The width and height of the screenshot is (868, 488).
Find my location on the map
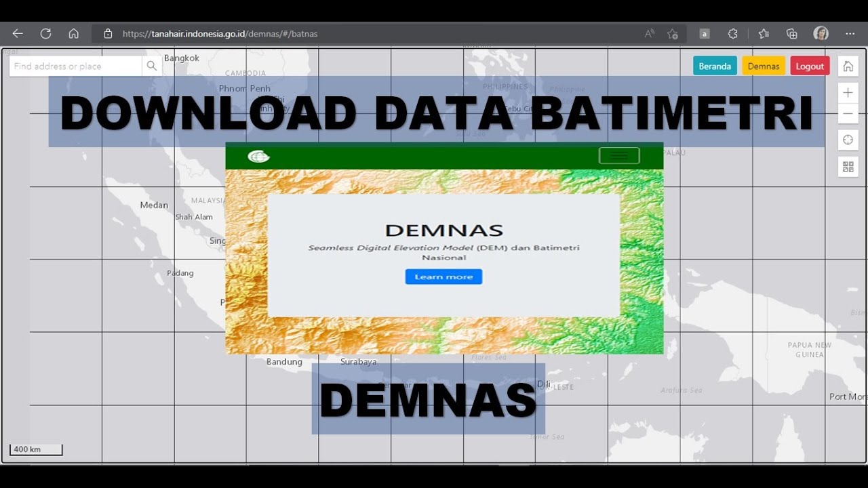tap(848, 140)
